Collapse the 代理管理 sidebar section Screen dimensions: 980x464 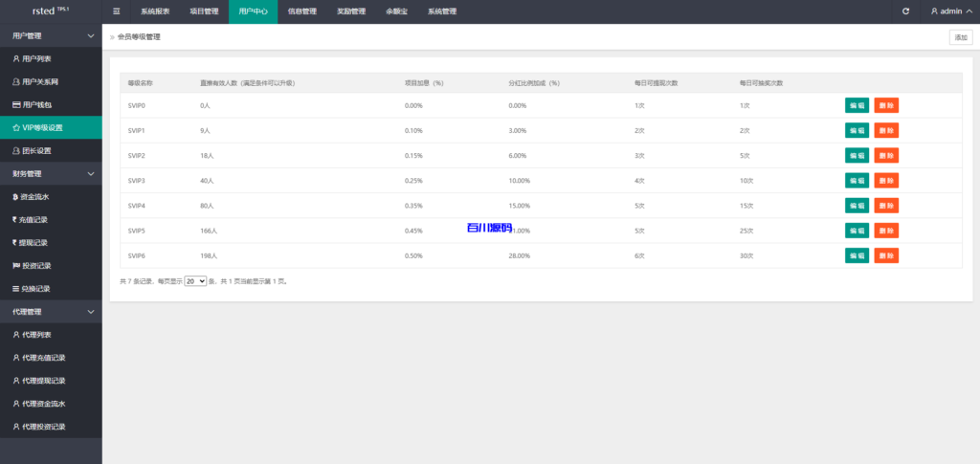click(51, 312)
